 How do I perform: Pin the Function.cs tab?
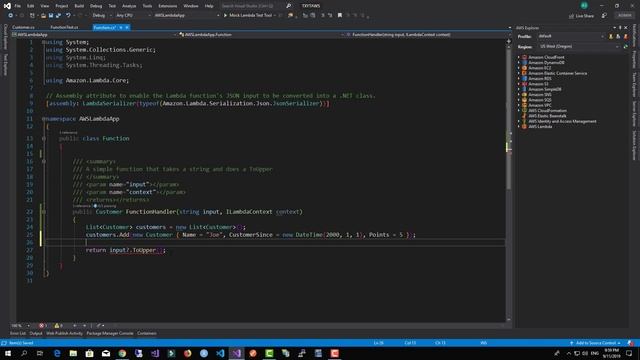121,27
